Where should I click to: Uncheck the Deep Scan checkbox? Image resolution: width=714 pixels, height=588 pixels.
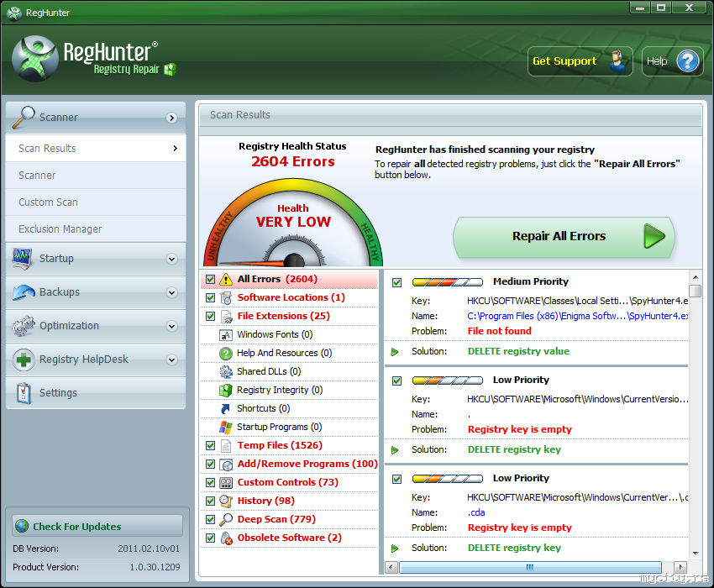[x=210, y=520]
